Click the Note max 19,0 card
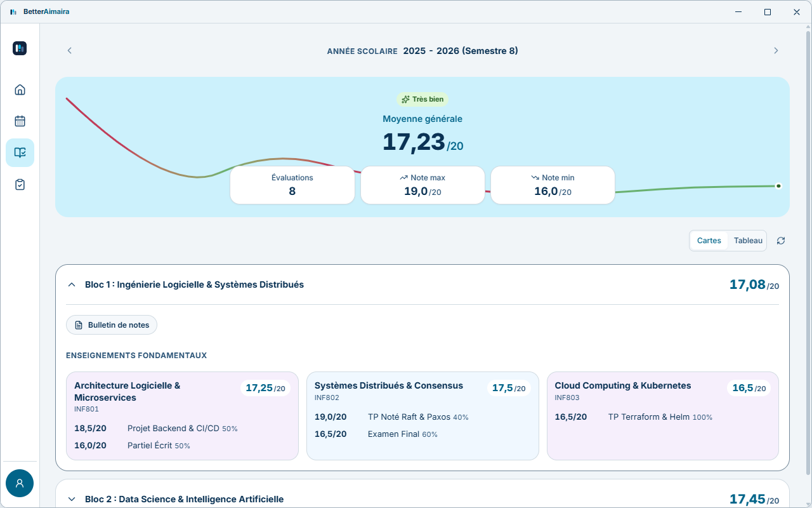The height and width of the screenshot is (508, 812). [x=422, y=185]
